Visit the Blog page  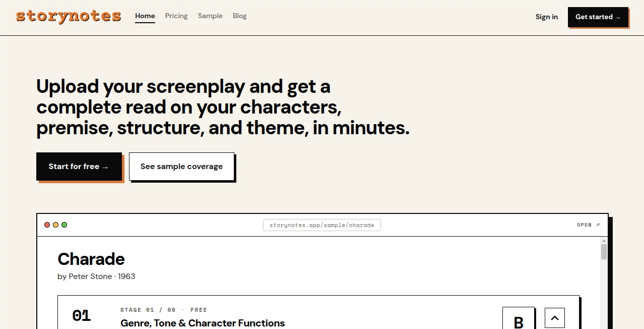[240, 16]
